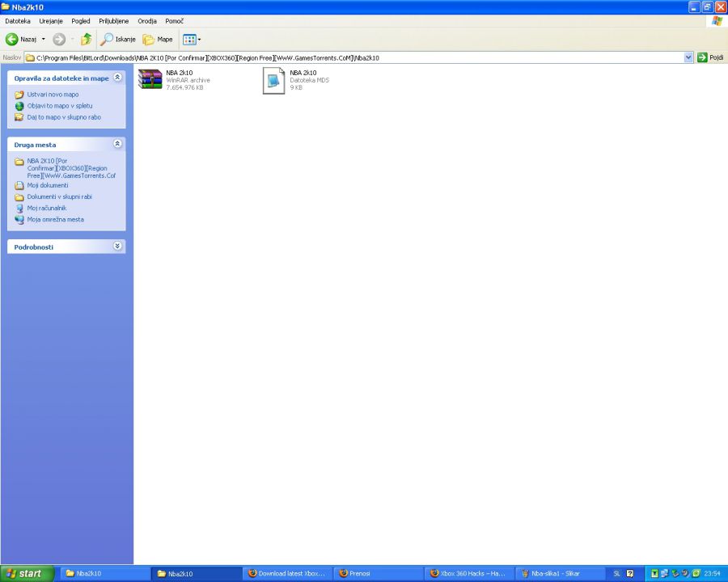Click the Datoteka MDS type text
Screen dimensions: 728x582
tap(309, 80)
